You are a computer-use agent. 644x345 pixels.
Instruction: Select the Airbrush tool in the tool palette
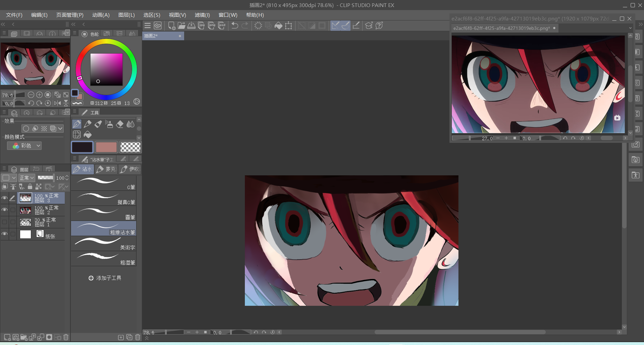tap(109, 124)
